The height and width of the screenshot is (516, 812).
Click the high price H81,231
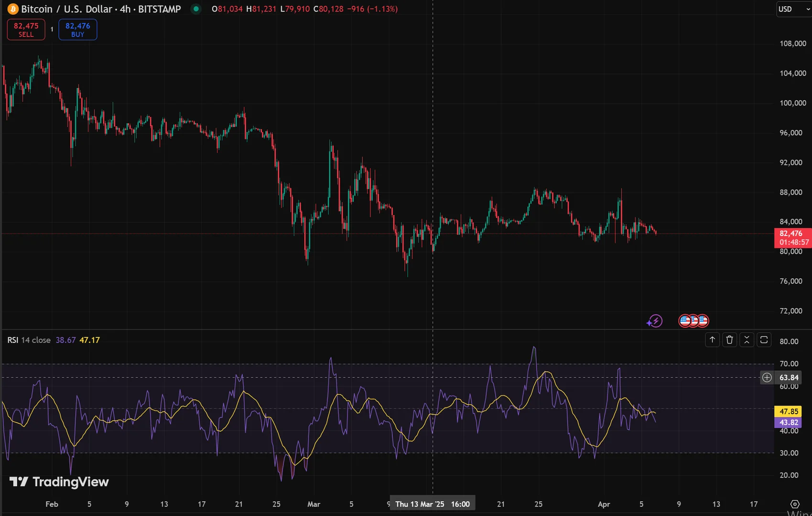(x=261, y=9)
